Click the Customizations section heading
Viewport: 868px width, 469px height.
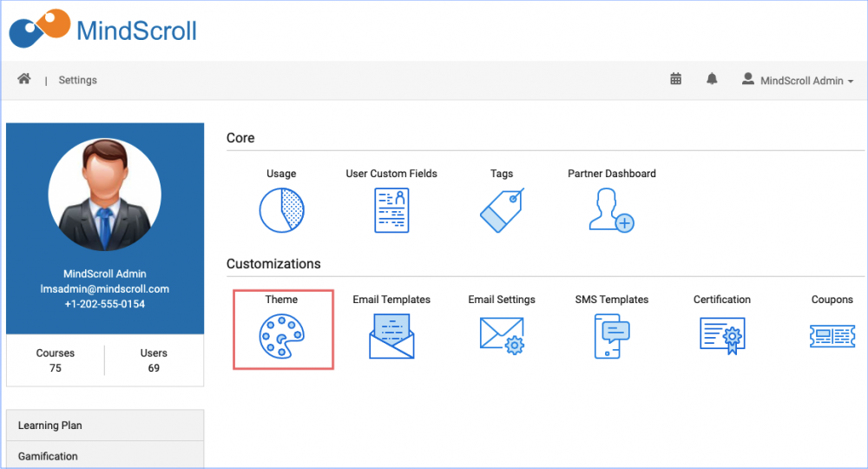click(273, 263)
